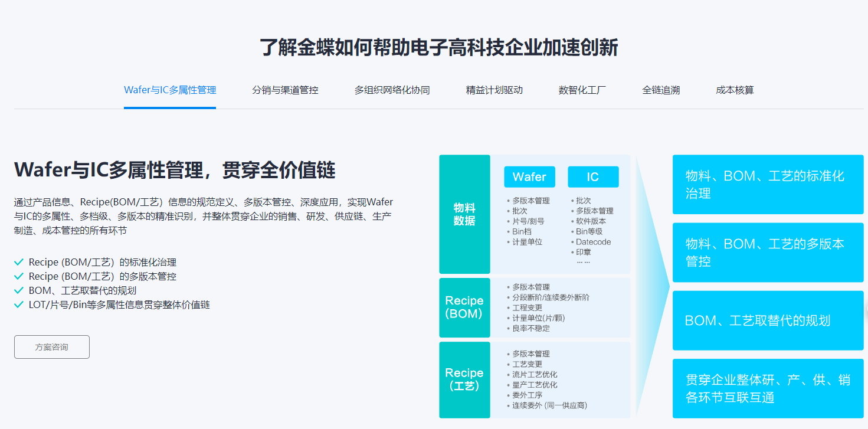This screenshot has width=868, height=429.
Task: Click the green checkmark beside Recipe (BOM/工艺) 的标准化治理
Action: coord(19,261)
